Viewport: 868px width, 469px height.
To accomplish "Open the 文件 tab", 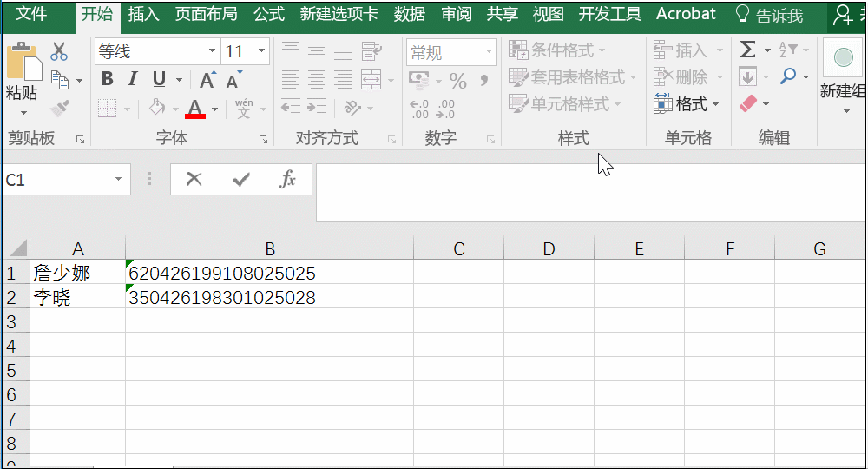I will tap(31, 13).
